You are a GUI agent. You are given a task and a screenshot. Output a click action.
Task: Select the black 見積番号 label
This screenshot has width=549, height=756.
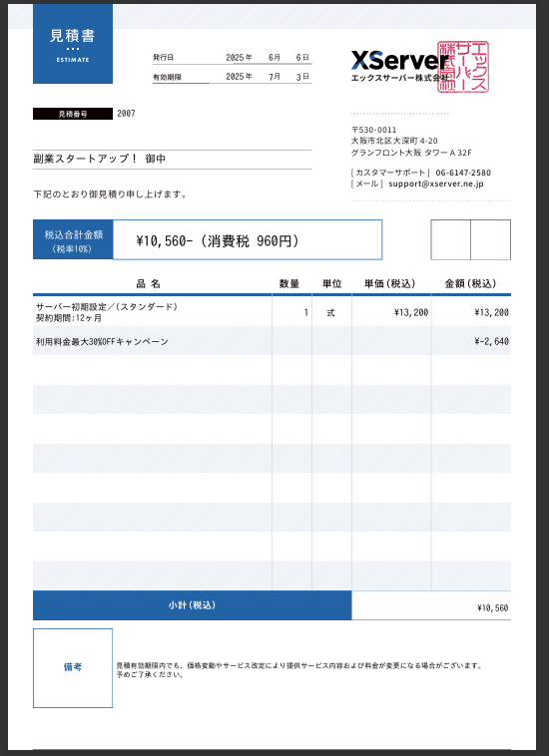pyautogui.click(x=73, y=114)
